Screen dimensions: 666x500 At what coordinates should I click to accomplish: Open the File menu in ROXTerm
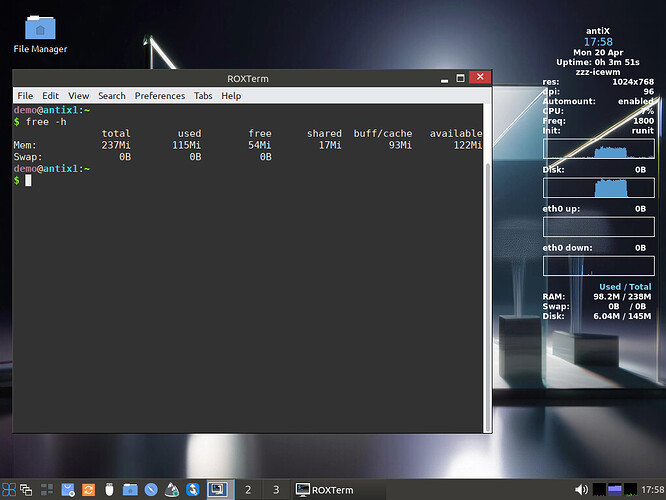pyautogui.click(x=25, y=96)
